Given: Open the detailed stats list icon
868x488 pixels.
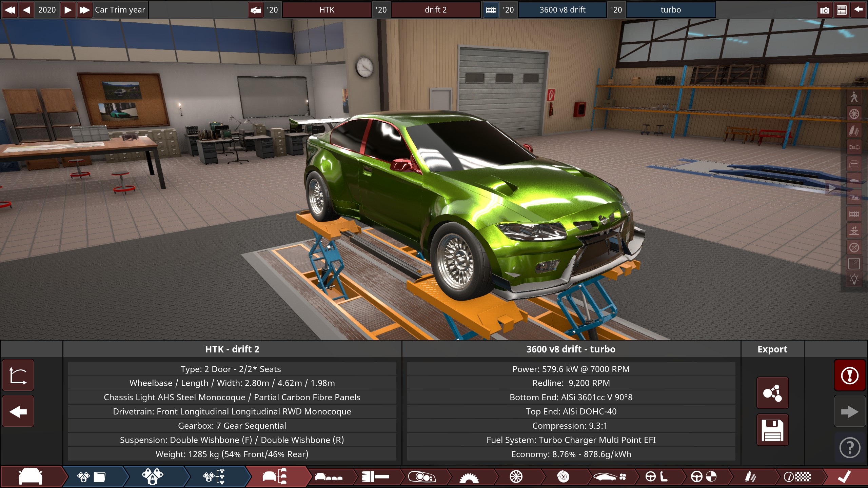Looking at the screenshot, I should pos(842,10).
